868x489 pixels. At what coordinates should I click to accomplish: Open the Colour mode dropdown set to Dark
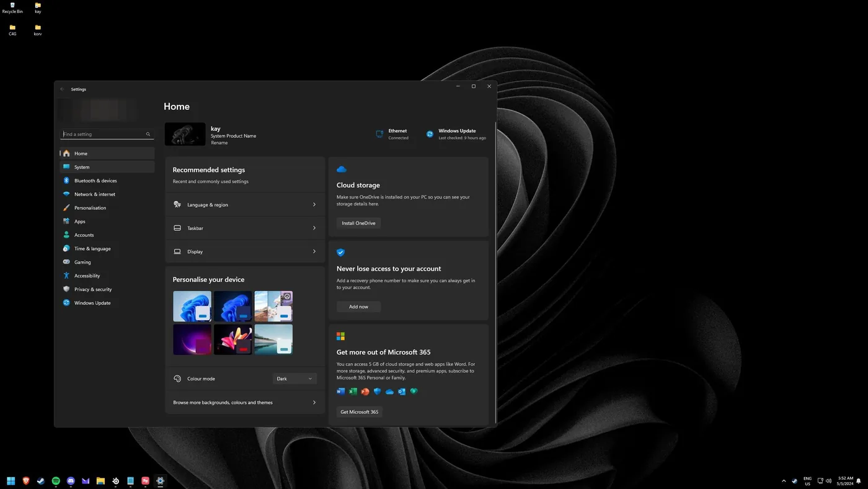[x=294, y=379]
